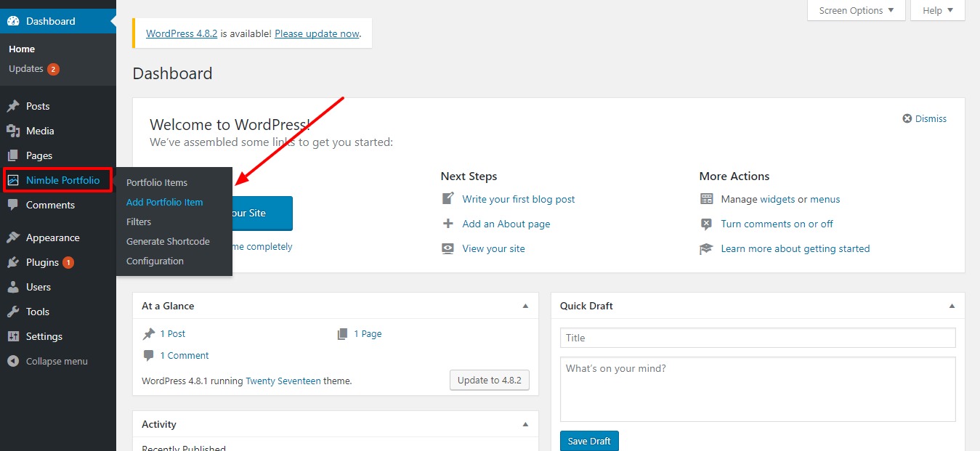The height and width of the screenshot is (451, 980).
Task: Open the Help dropdown tab
Action: pos(937,10)
